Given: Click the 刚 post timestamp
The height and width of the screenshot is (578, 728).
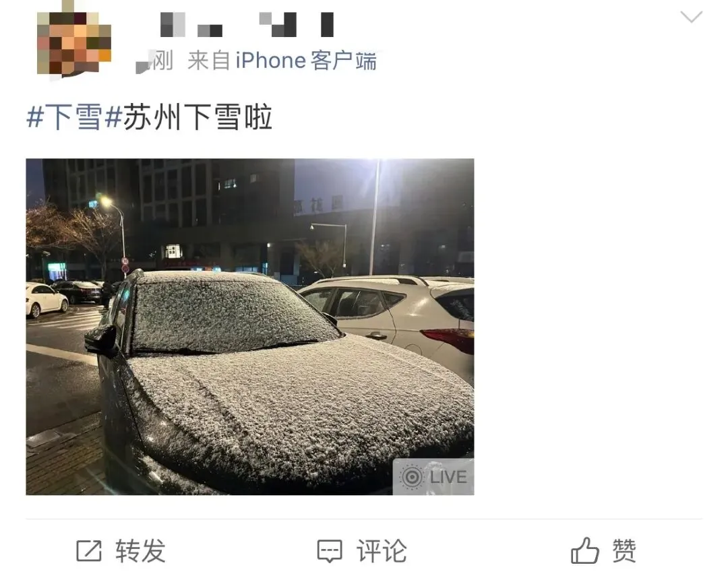Looking at the screenshot, I should pos(162,61).
